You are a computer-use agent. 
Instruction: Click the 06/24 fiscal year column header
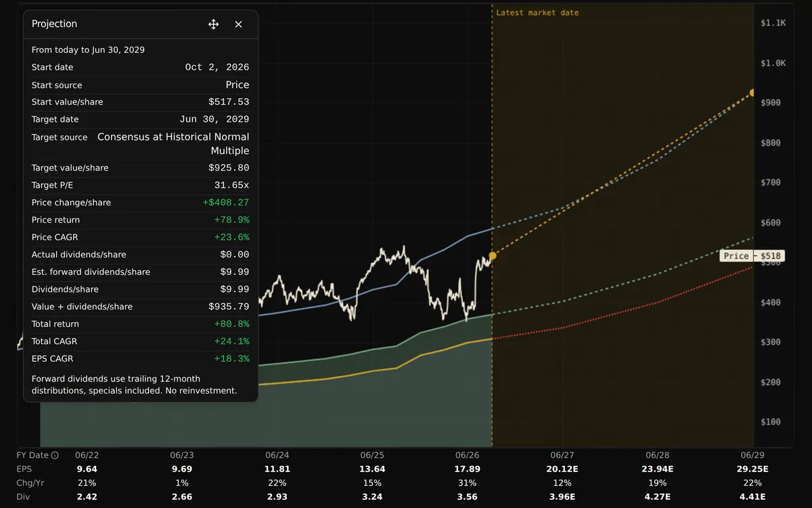point(277,455)
